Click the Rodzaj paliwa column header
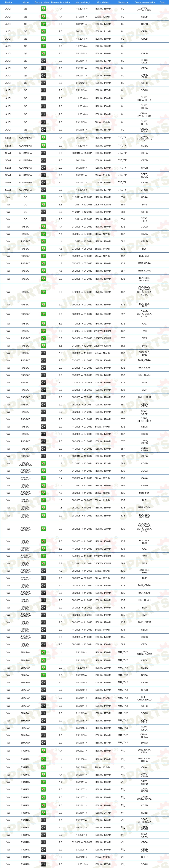This screenshot has height=868, width=169. [42, 2]
